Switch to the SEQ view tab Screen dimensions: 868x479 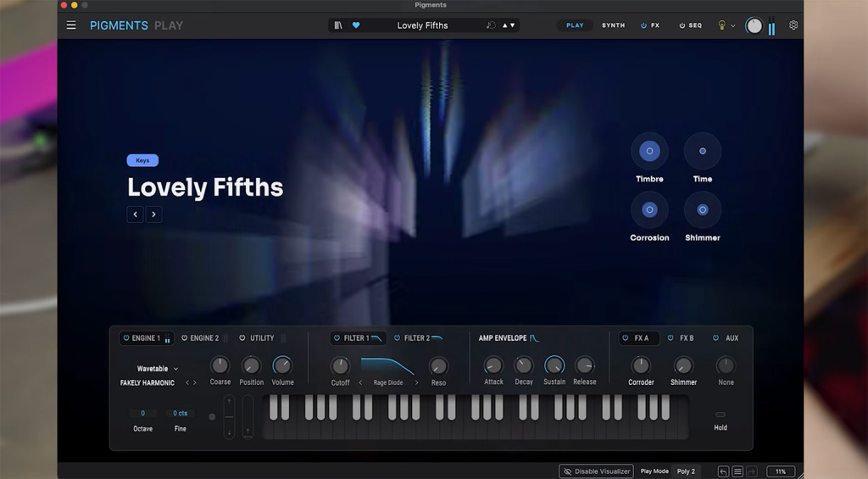(695, 25)
